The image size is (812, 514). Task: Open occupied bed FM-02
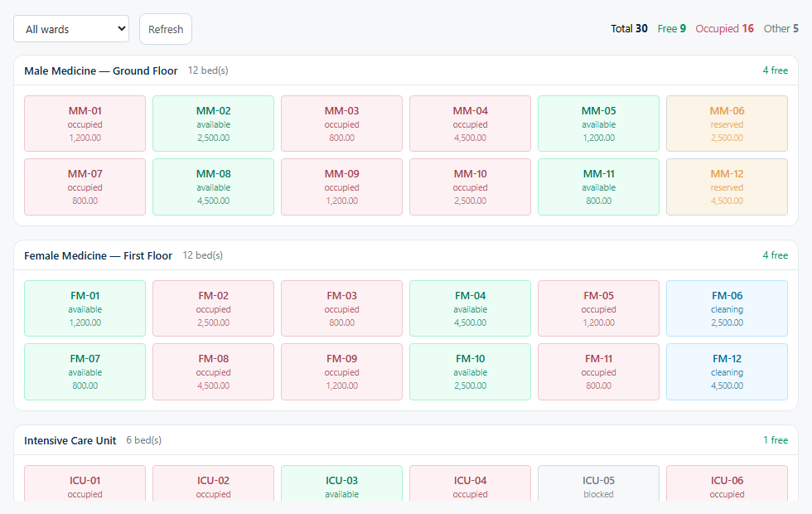(214, 308)
